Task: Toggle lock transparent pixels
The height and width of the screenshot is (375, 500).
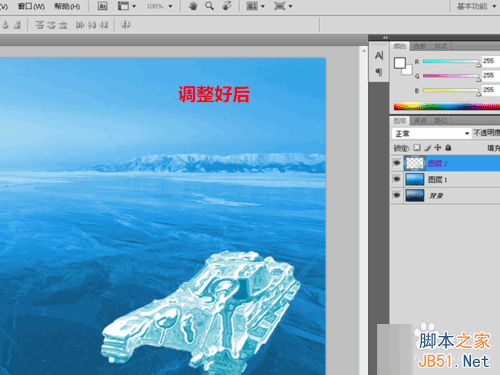Action: [417, 147]
